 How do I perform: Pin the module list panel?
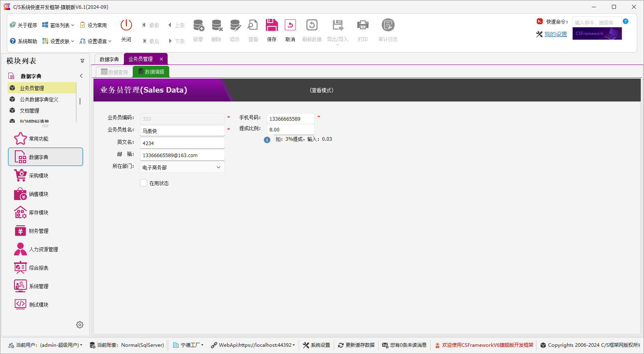[82, 61]
